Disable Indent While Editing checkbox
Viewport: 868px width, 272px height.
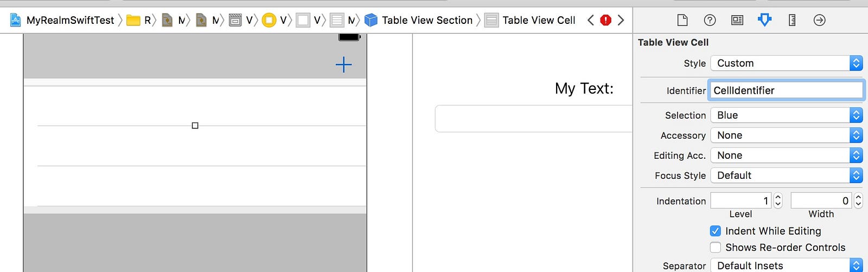click(x=716, y=231)
